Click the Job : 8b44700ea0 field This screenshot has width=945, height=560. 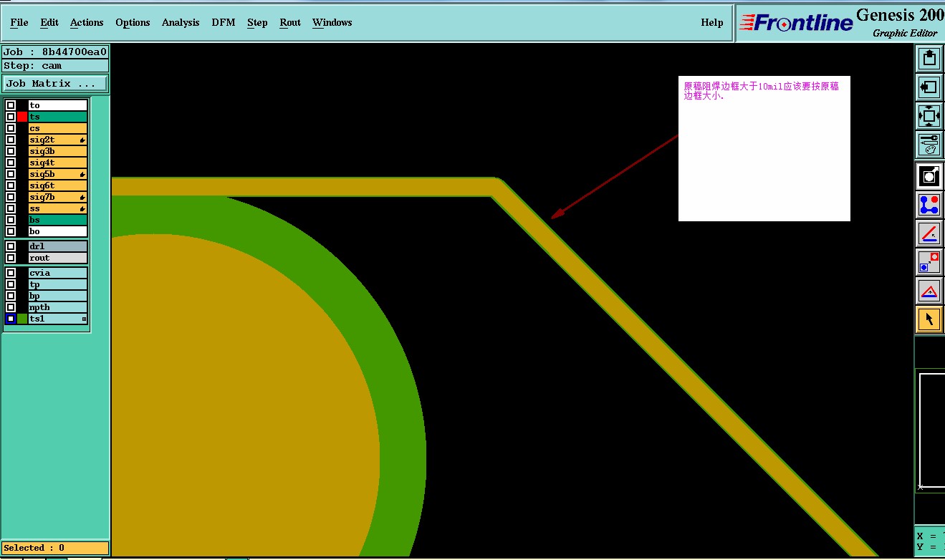click(55, 52)
